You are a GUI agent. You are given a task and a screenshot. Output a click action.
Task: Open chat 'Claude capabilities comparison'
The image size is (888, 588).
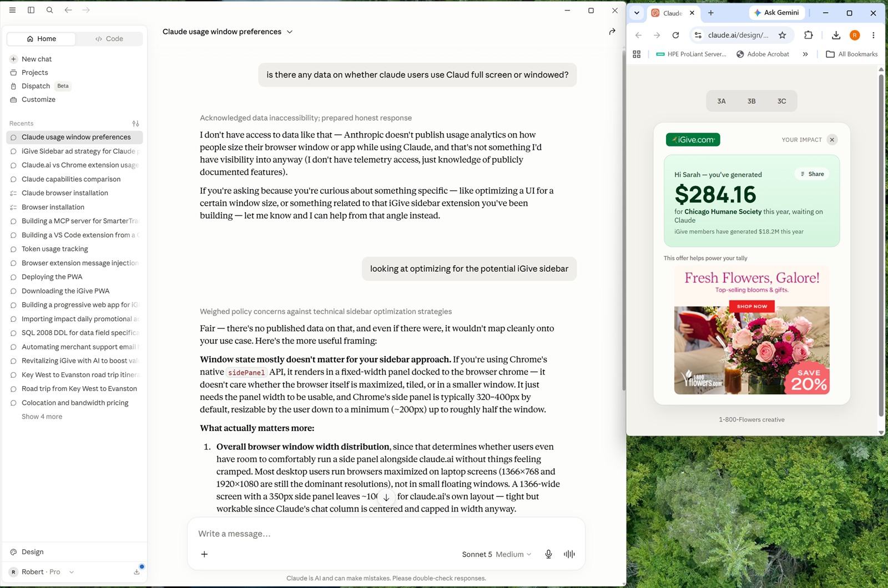74,179
